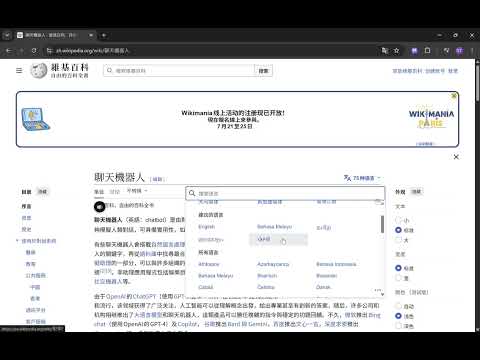Reload the page with the refresh icon

(34, 51)
